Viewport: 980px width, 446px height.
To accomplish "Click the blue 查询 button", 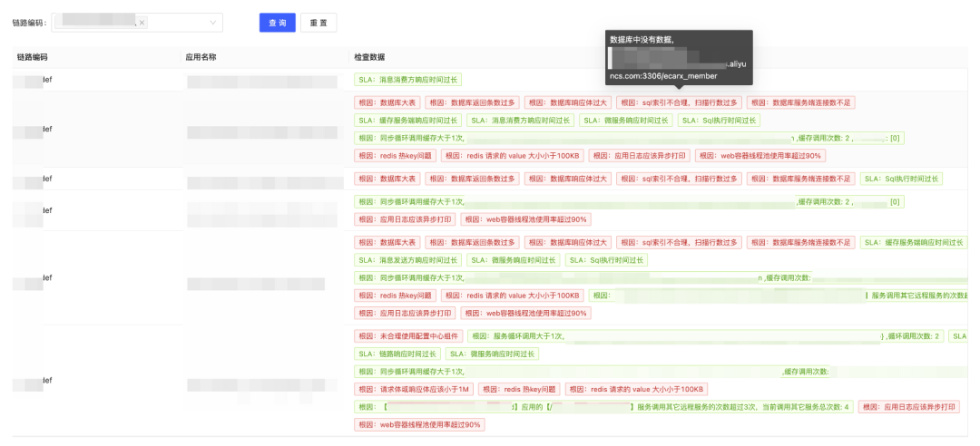I will [x=278, y=23].
